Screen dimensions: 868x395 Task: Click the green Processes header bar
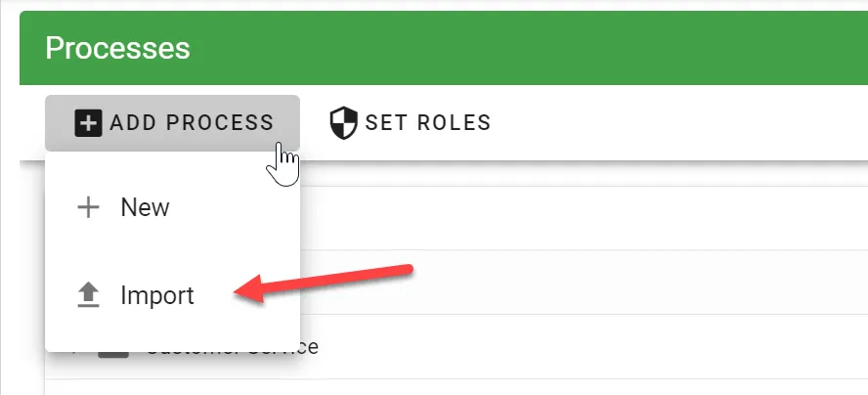pyautogui.click(x=444, y=48)
